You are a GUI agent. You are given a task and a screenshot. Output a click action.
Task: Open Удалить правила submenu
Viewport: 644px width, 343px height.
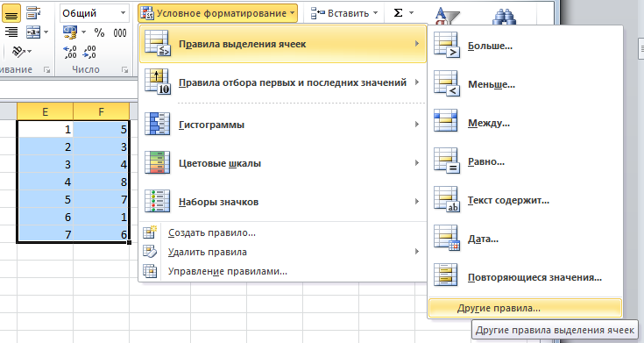(283, 252)
